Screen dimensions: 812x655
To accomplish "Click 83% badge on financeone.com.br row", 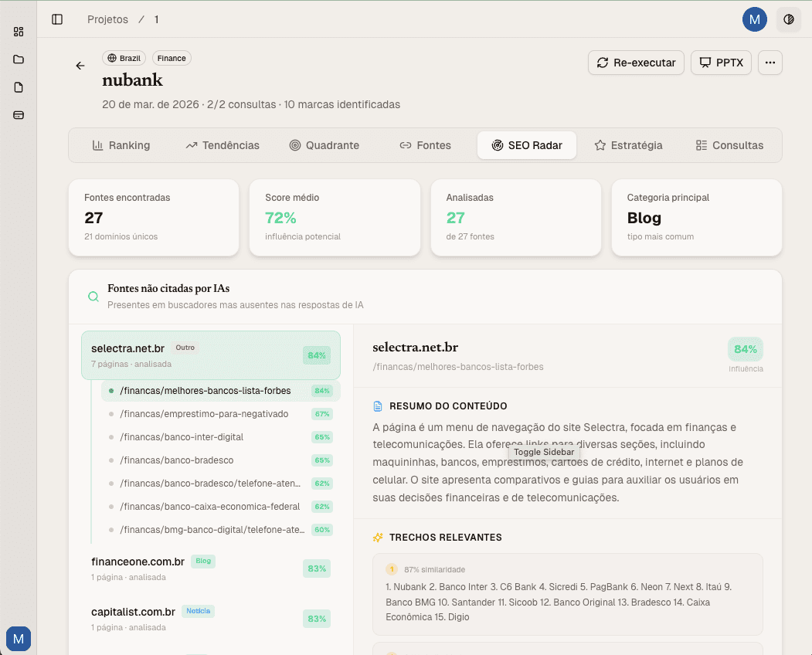I will (x=317, y=568).
